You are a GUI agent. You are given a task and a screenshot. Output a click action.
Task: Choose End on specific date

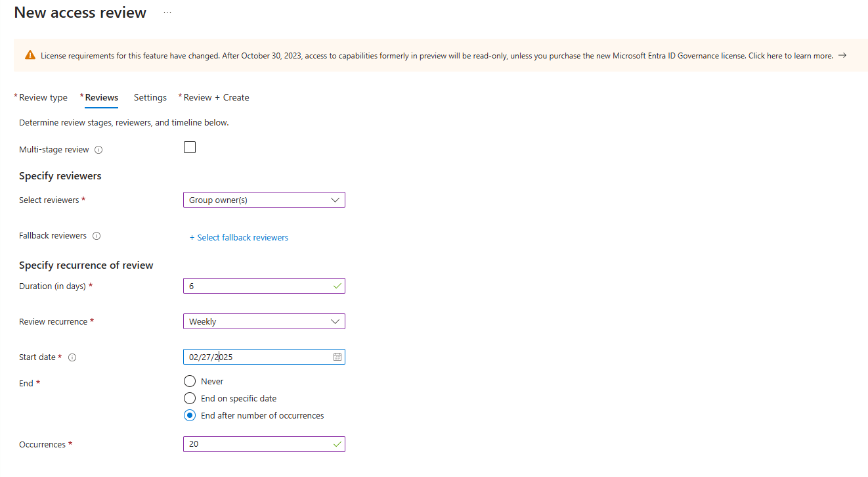point(190,398)
